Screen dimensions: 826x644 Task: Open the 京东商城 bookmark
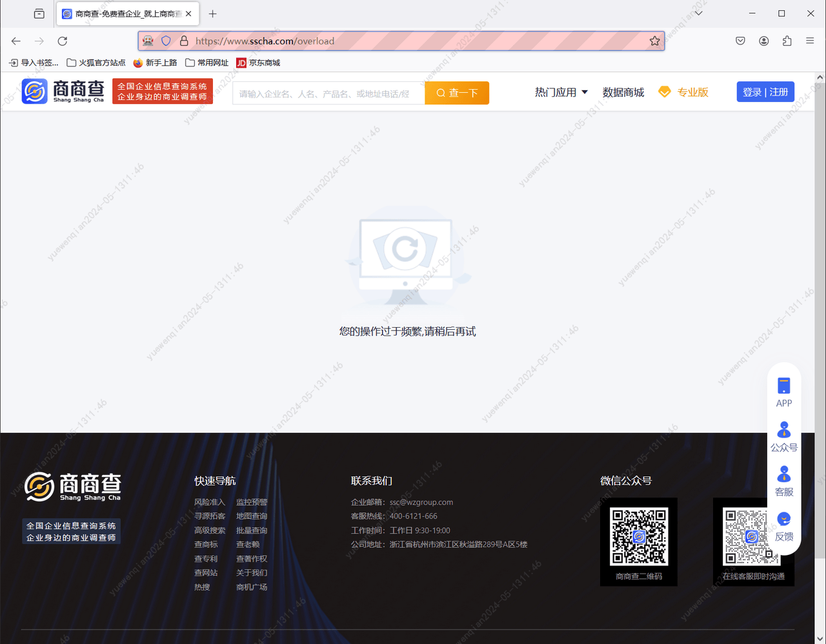point(258,63)
